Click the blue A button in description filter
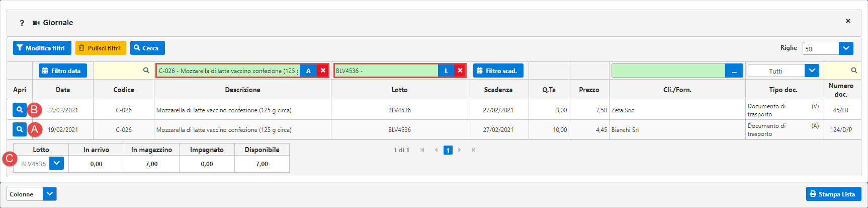The height and width of the screenshot is (208, 868). (x=308, y=71)
